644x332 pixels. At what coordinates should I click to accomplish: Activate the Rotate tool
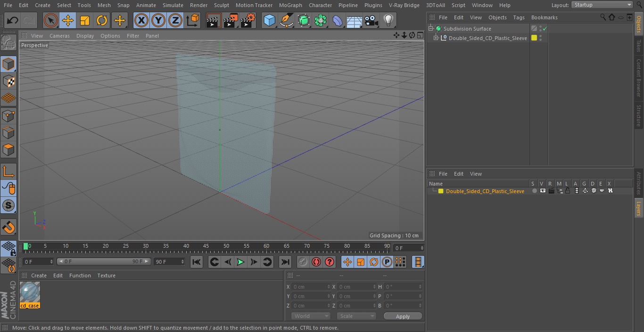click(x=102, y=20)
